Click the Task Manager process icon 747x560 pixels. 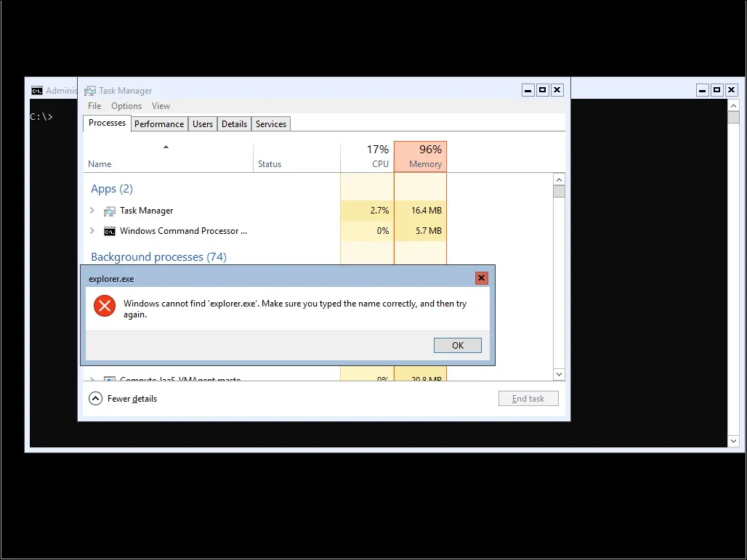pyautogui.click(x=110, y=211)
